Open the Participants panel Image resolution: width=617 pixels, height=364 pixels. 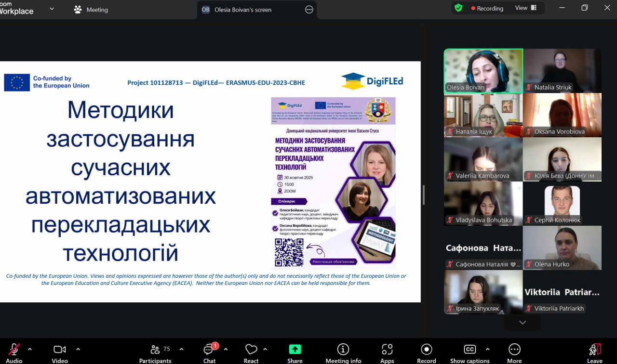(155, 353)
